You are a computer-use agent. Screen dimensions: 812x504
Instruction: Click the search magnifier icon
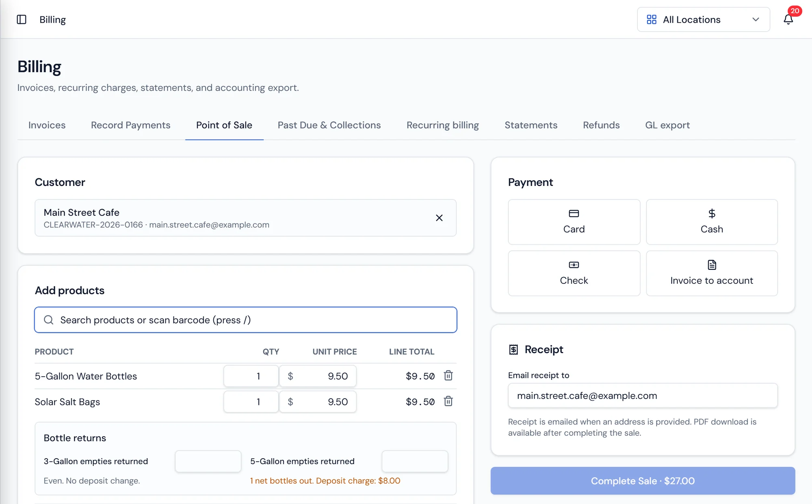(x=49, y=320)
